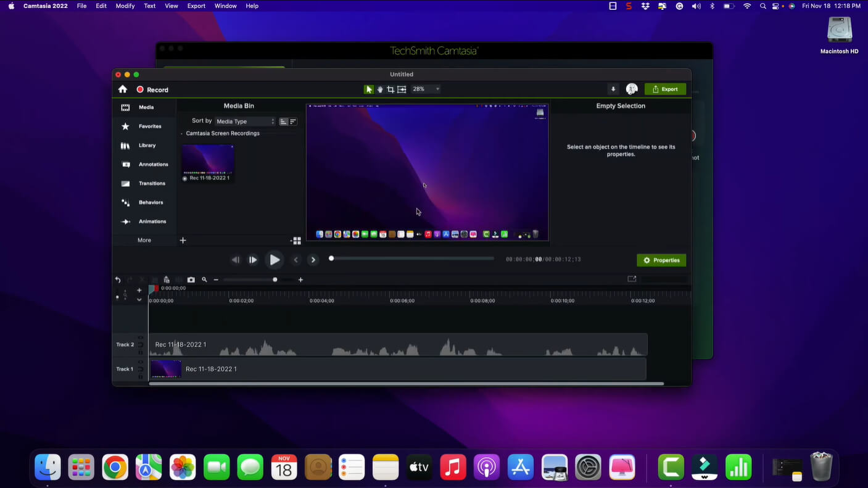Open the Animations tab
This screenshot has height=488, width=868.
[144, 221]
